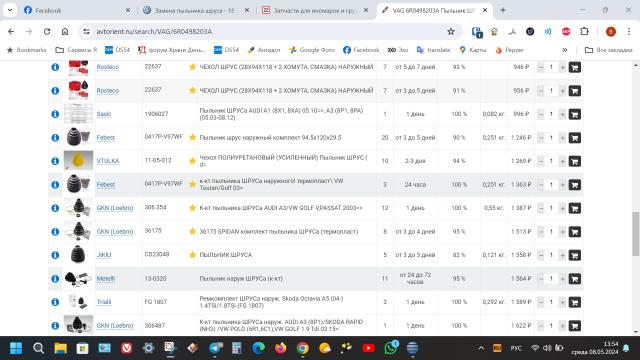Add JIKIU CD23048 to cart
This screenshot has width=640, height=360.
click(575, 255)
